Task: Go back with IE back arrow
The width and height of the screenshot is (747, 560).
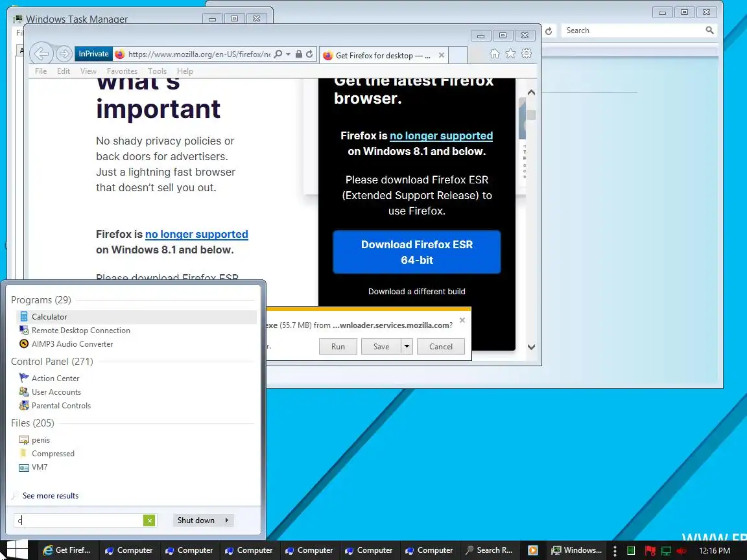Action: coord(41,54)
